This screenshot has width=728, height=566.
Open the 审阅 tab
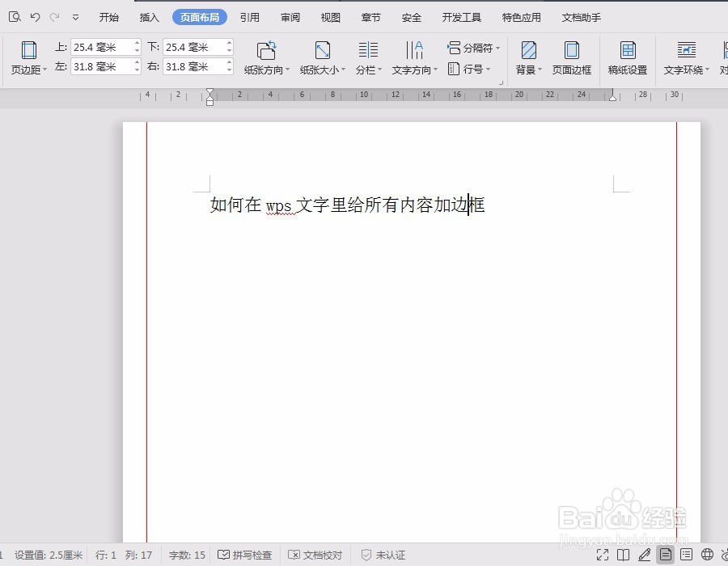[290, 18]
